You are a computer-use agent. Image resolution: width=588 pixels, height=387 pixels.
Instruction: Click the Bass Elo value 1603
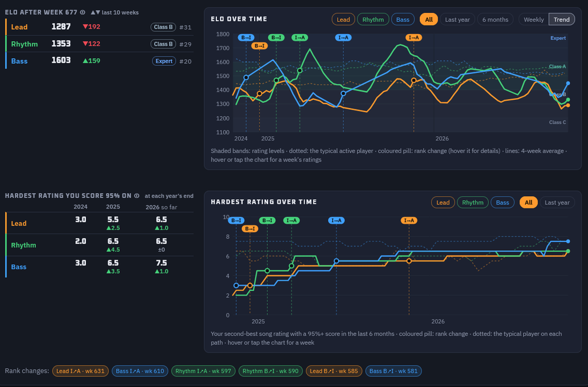click(61, 60)
